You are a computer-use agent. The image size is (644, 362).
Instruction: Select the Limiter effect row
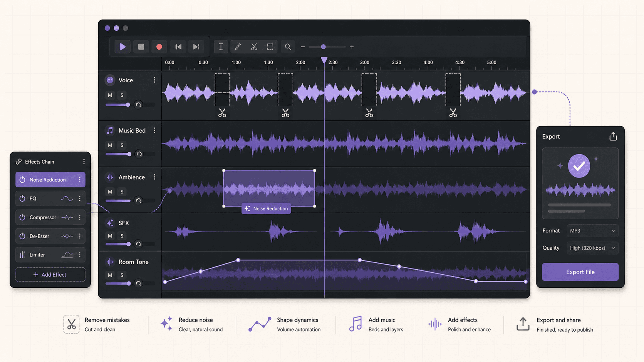coord(50,255)
